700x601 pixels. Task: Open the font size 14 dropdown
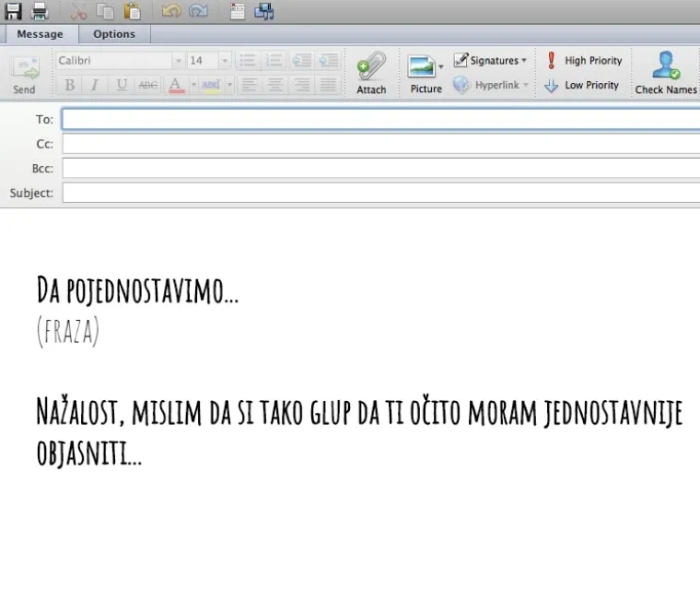[x=224, y=61]
